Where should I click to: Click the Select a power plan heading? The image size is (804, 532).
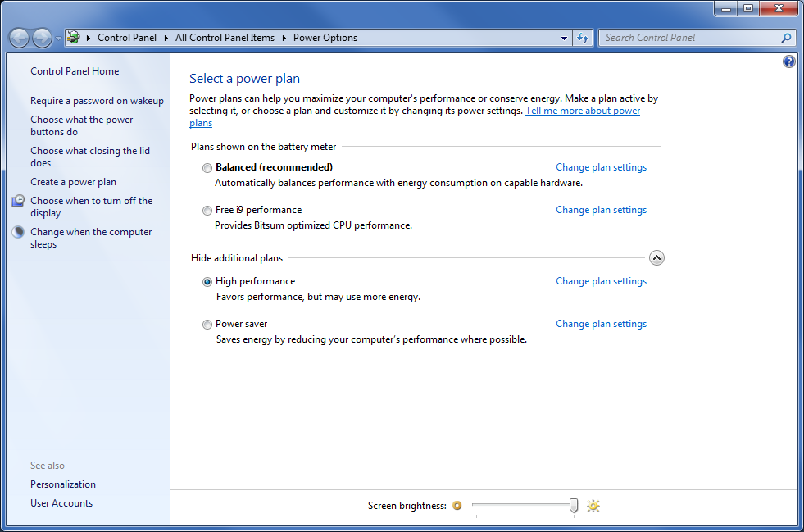(244, 79)
